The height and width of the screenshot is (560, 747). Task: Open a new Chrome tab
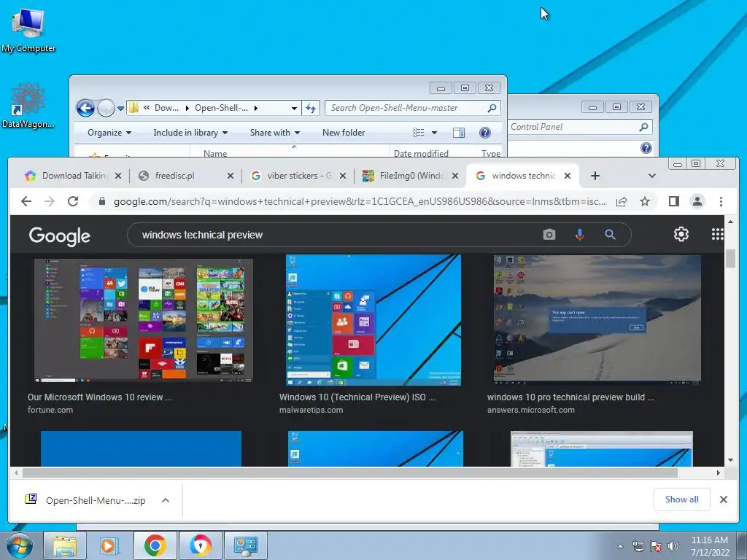[595, 176]
